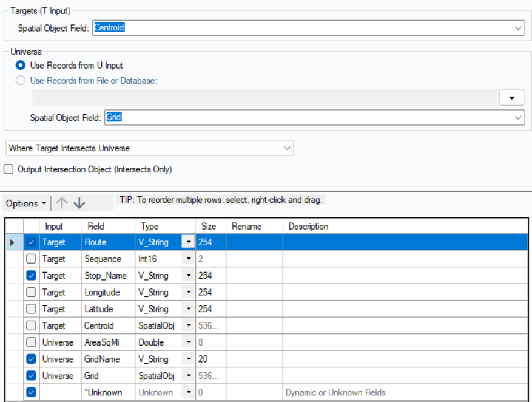The image size is (532, 402).
Task: Open type dropdown for Universe Grid field
Action: point(188,375)
